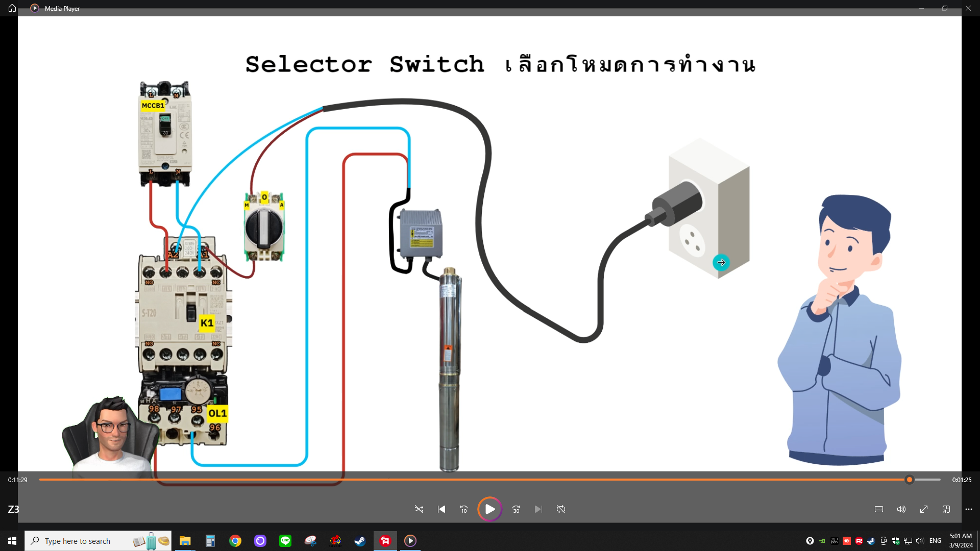Go to next track
This screenshot has height=551, width=980.
click(x=538, y=509)
